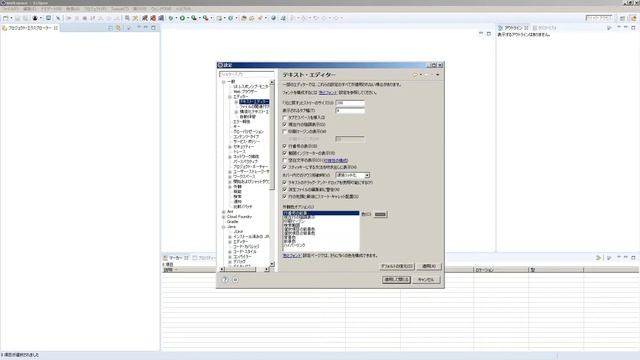Maximize the Project Explorer view
This screenshot has width=640, height=360.
(153, 28)
